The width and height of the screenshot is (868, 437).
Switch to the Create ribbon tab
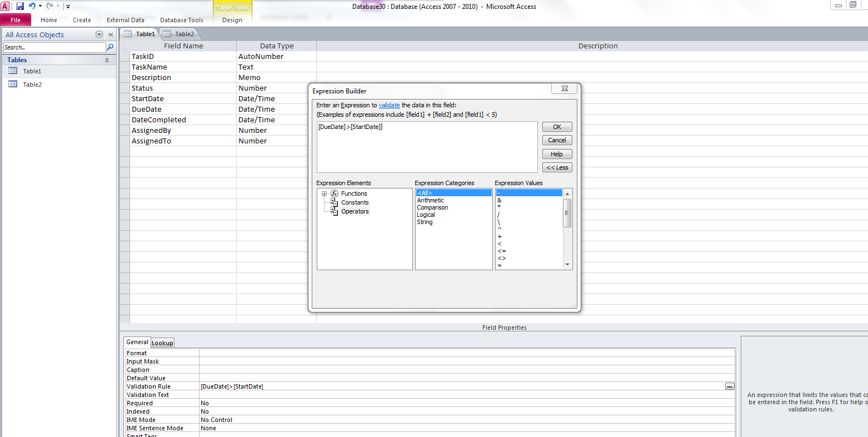[82, 20]
